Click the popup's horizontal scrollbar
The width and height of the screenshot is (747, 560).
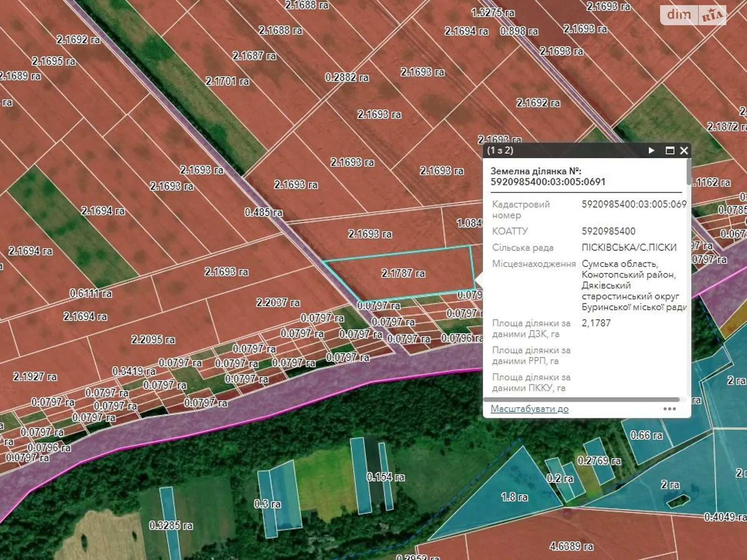(581, 399)
